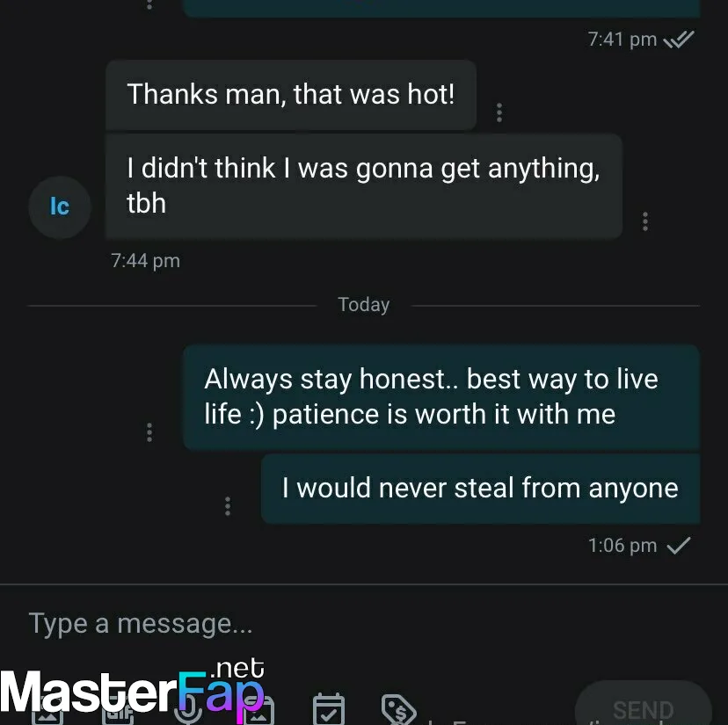
Task: Open options for "Thanks man, that was hot!" message
Action: 499,112
